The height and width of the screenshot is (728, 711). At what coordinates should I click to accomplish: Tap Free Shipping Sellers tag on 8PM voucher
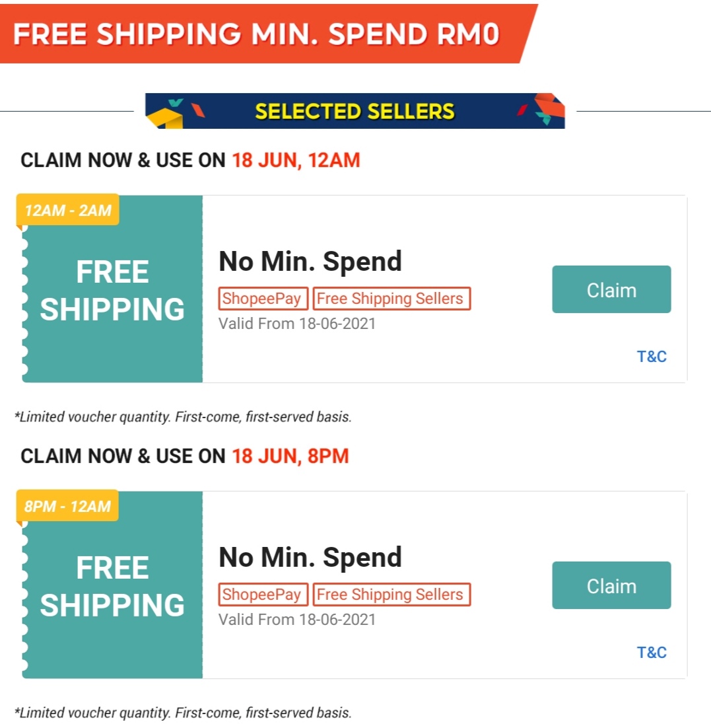pyautogui.click(x=391, y=595)
